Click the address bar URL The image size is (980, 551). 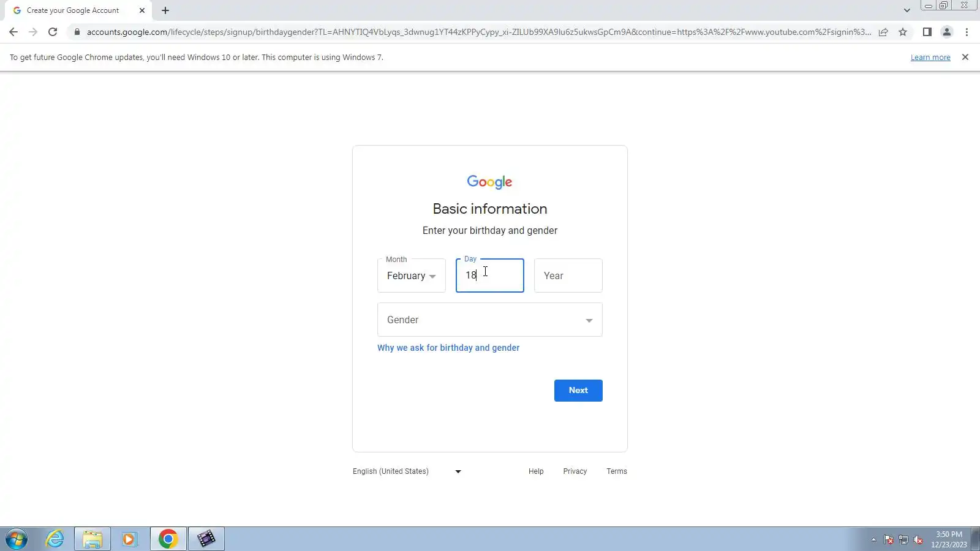click(478, 32)
